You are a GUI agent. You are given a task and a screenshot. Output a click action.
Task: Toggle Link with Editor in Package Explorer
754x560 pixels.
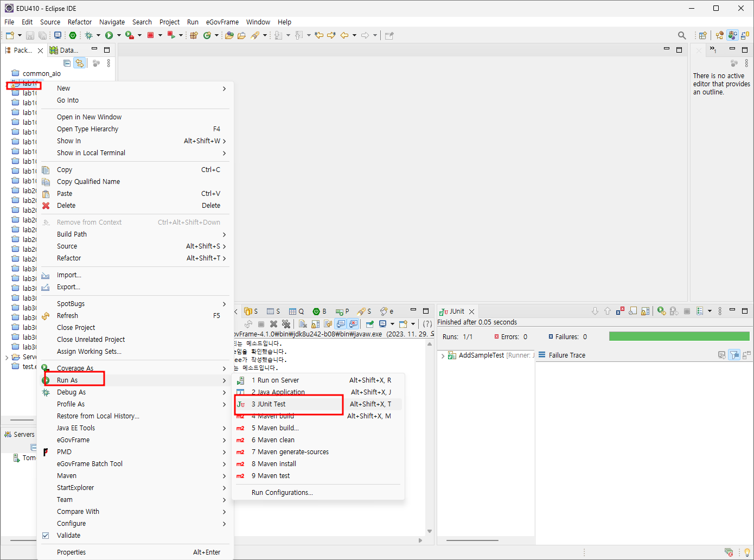tap(80, 63)
